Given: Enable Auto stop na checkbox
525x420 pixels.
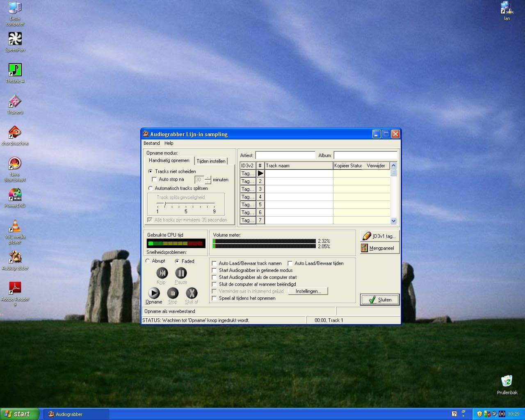Looking at the screenshot, I should pos(155,179).
